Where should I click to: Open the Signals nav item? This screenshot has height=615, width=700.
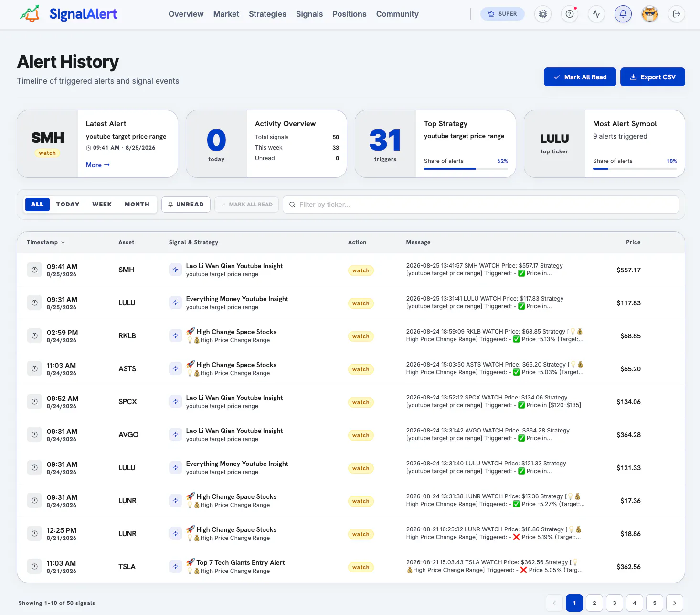pyautogui.click(x=309, y=14)
